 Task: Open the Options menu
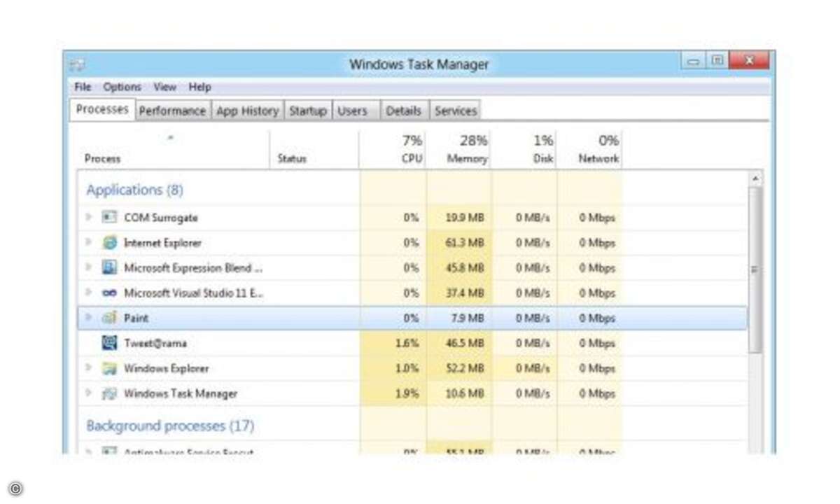(x=122, y=87)
